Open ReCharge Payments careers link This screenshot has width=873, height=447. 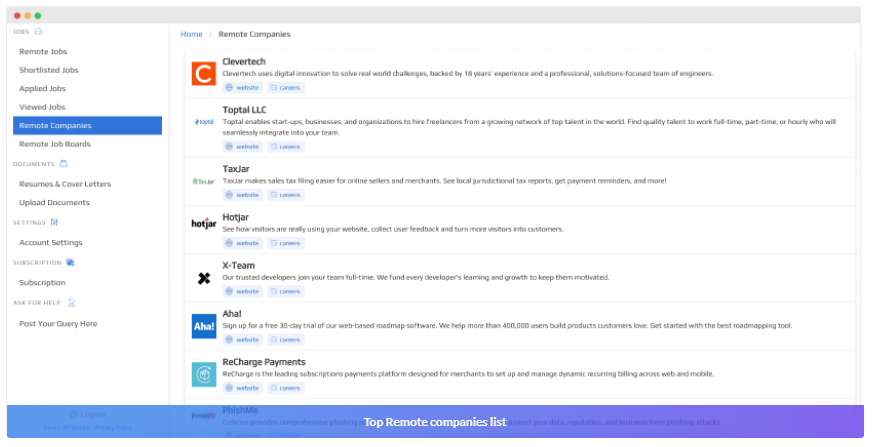286,387
